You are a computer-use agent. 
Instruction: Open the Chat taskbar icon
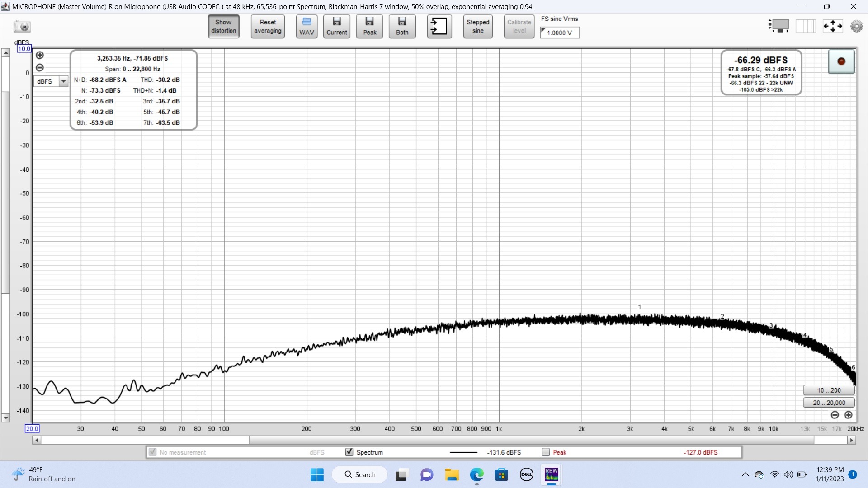pyautogui.click(x=427, y=474)
